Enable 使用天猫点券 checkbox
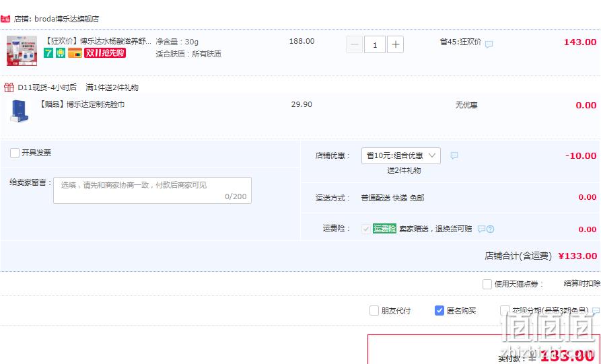This screenshot has width=601, height=364. (487, 284)
